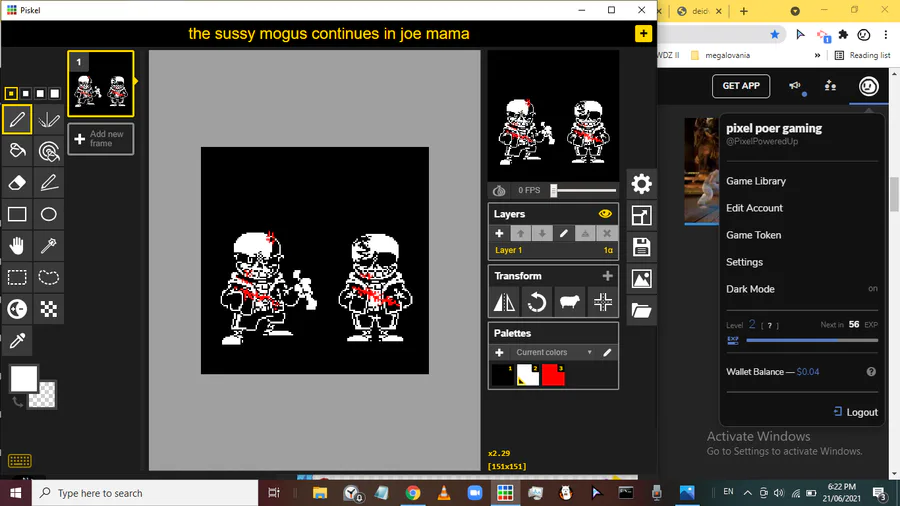Rotate the sprite with Transform rotate

pos(537,302)
